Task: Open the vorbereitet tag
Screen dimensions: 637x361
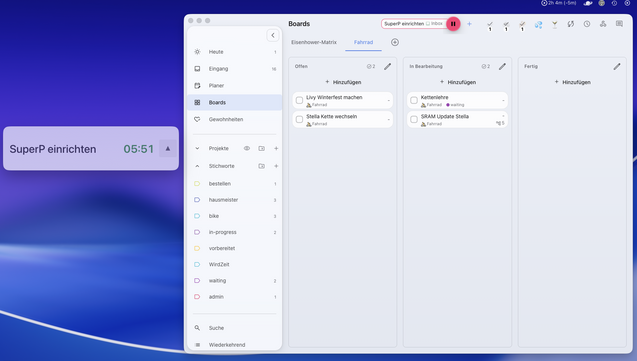Action: pos(234,248)
